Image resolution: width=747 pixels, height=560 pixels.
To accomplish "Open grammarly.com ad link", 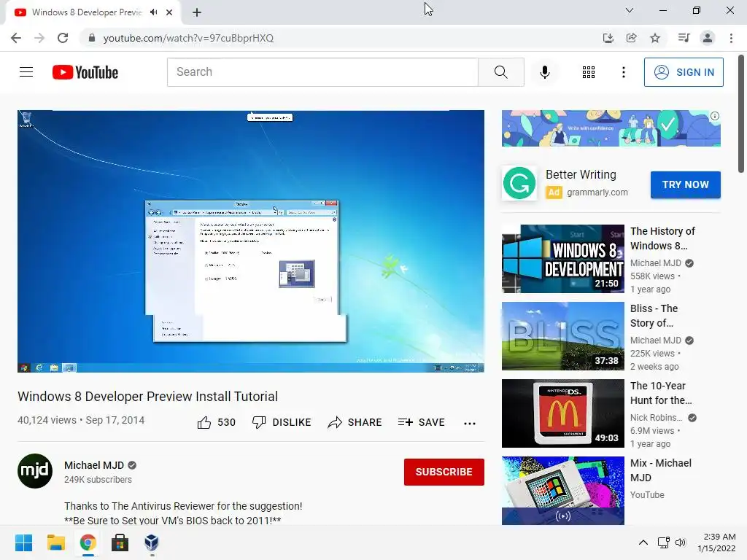I will [597, 192].
